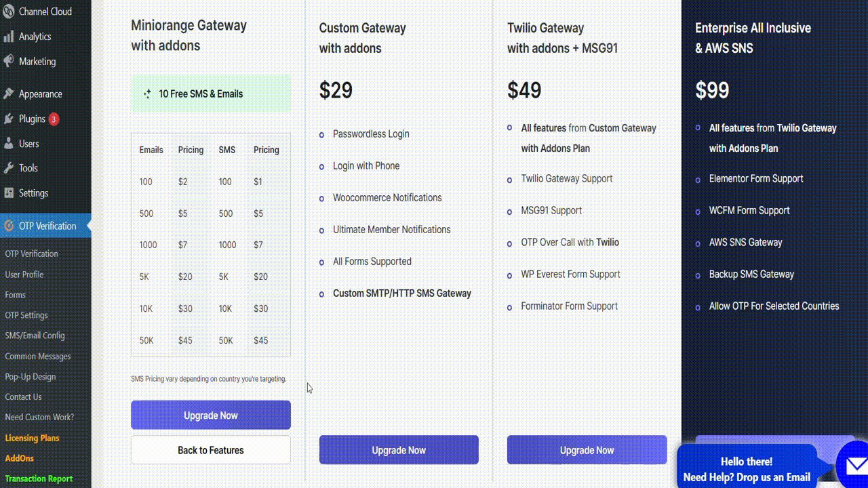Open Channel Cloud in the sidebar

45,12
